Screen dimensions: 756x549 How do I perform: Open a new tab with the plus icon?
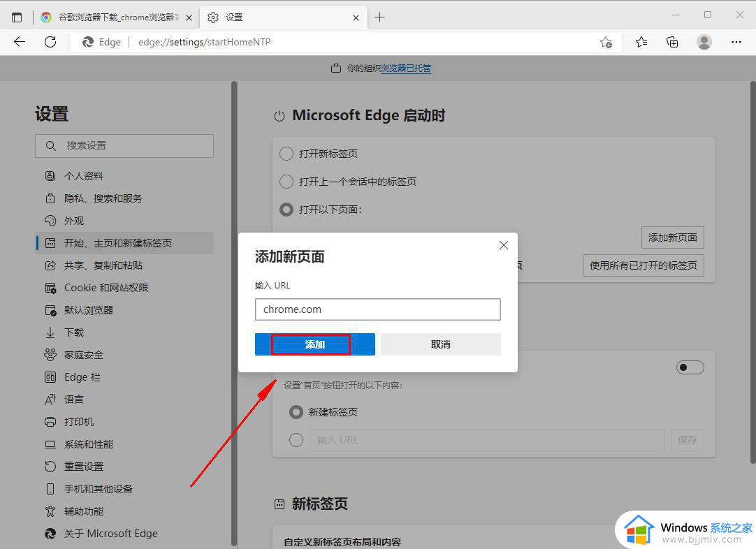(380, 17)
